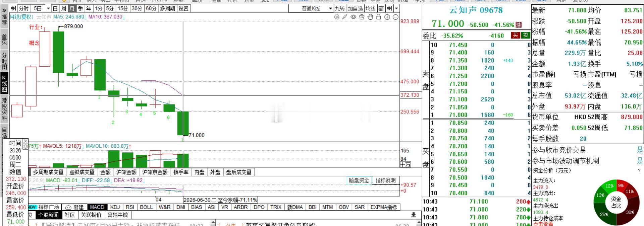Click the 卖 sell button

pyautogui.click(x=525, y=35)
